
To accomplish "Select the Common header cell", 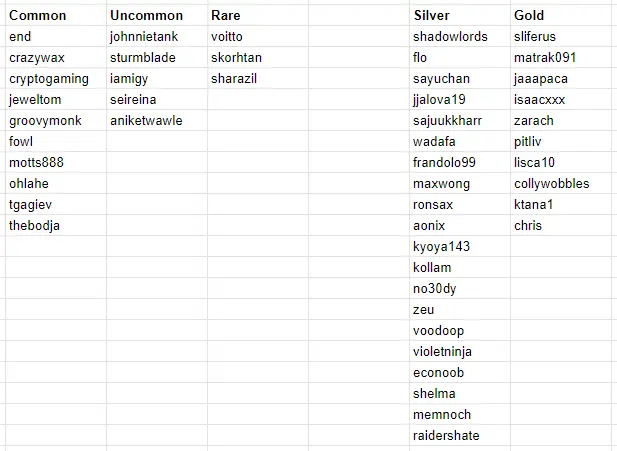I will (56, 15).
